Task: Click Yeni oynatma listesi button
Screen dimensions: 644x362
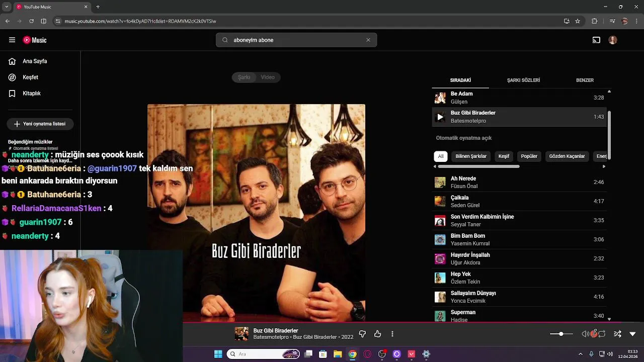Action: coord(40,124)
